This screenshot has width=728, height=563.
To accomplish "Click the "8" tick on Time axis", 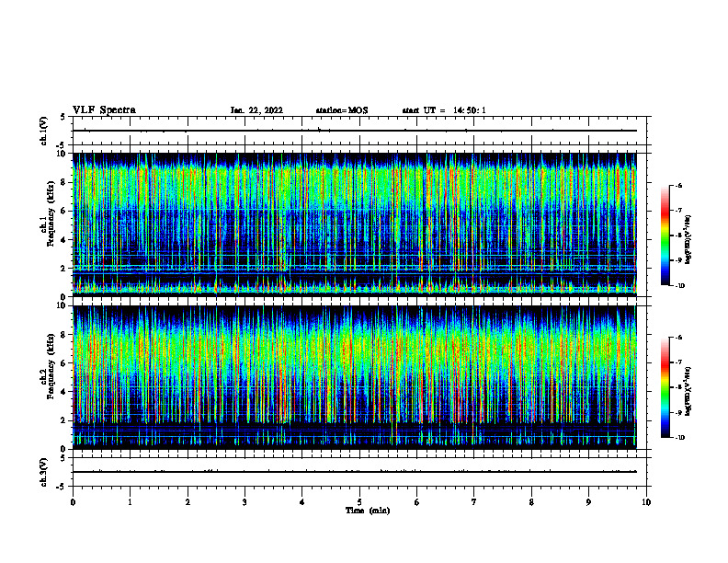I will [x=531, y=502].
